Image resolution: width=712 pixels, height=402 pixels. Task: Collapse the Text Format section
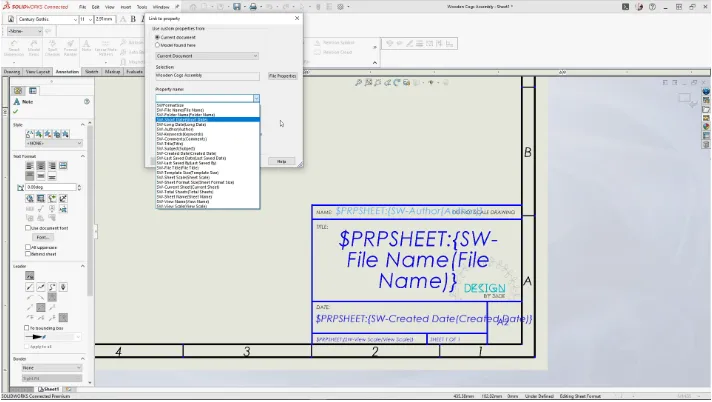coord(83,156)
